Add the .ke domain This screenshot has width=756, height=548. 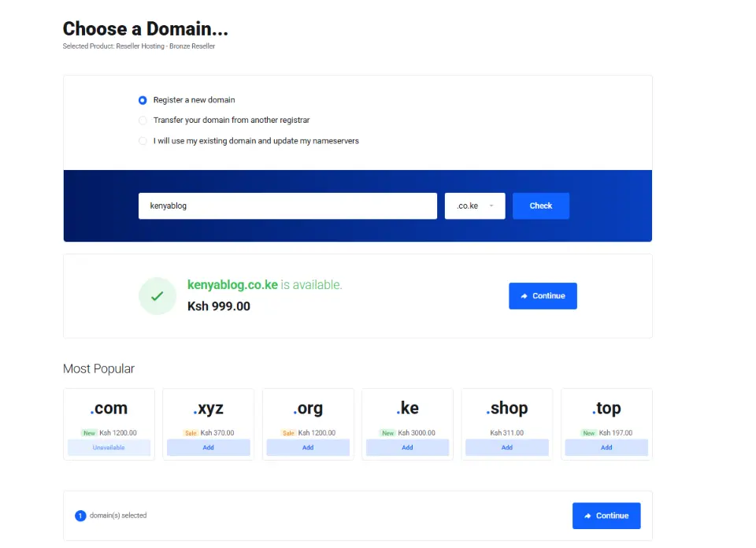[x=407, y=448]
